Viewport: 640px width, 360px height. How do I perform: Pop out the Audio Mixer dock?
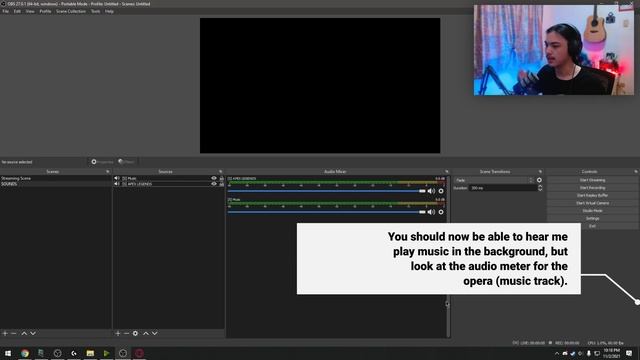(447, 172)
